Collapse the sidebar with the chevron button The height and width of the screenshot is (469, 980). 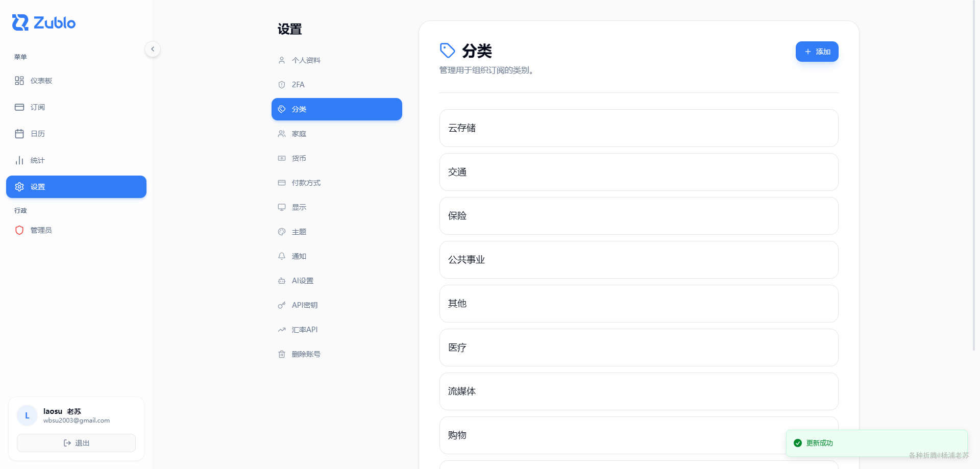click(x=153, y=49)
